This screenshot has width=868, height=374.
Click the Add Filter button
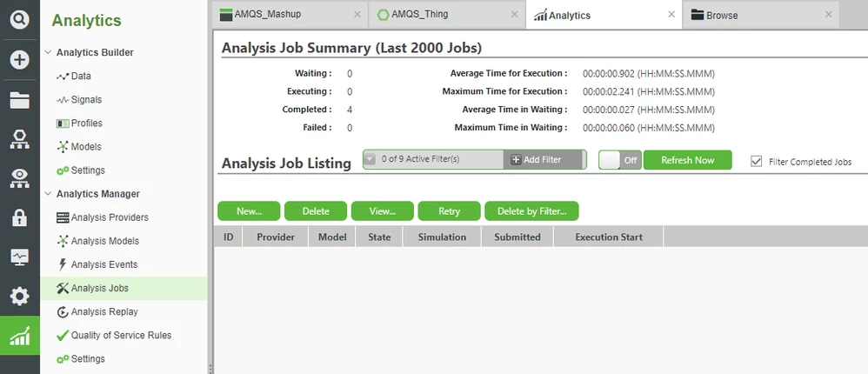pos(544,159)
